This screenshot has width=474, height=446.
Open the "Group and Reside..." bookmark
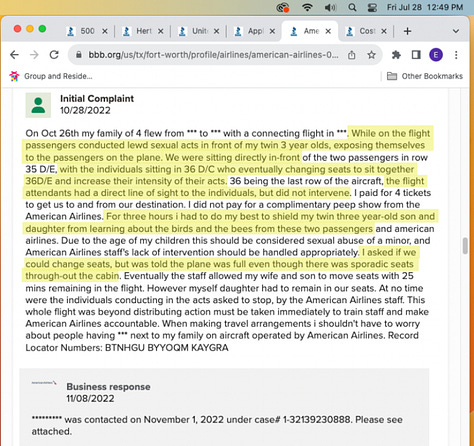pyautogui.click(x=51, y=76)
